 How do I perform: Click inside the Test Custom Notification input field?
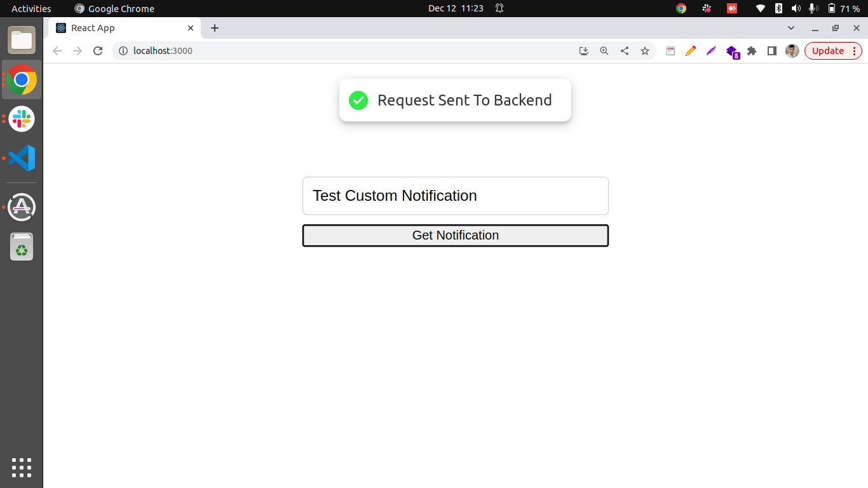pyautogui.click(x=455, y=196)
